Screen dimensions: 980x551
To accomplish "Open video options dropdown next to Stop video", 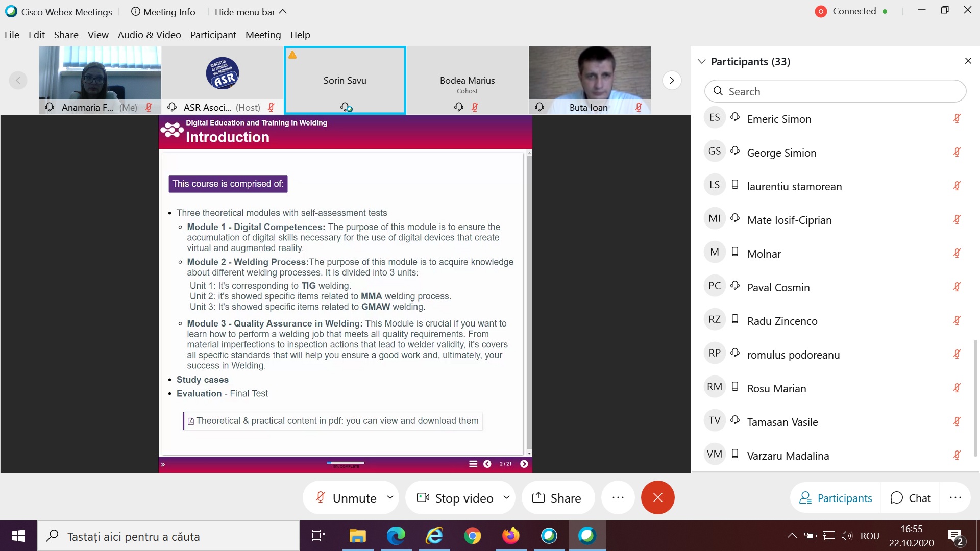I will point(506,497).
